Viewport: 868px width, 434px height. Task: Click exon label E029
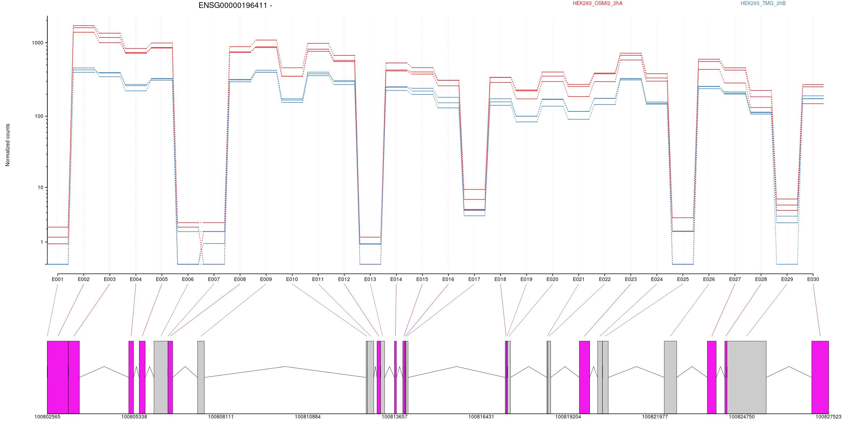pyautogui.click(x=787, y=279)
